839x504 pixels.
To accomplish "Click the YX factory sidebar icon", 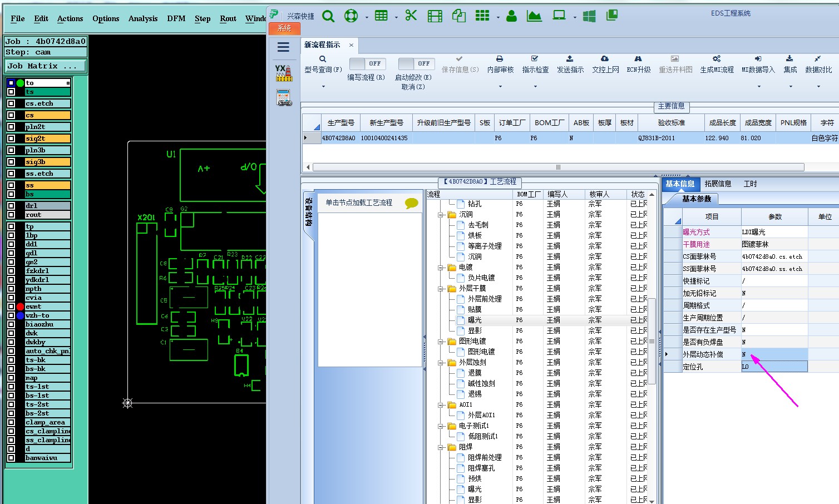I will point(284,73).
